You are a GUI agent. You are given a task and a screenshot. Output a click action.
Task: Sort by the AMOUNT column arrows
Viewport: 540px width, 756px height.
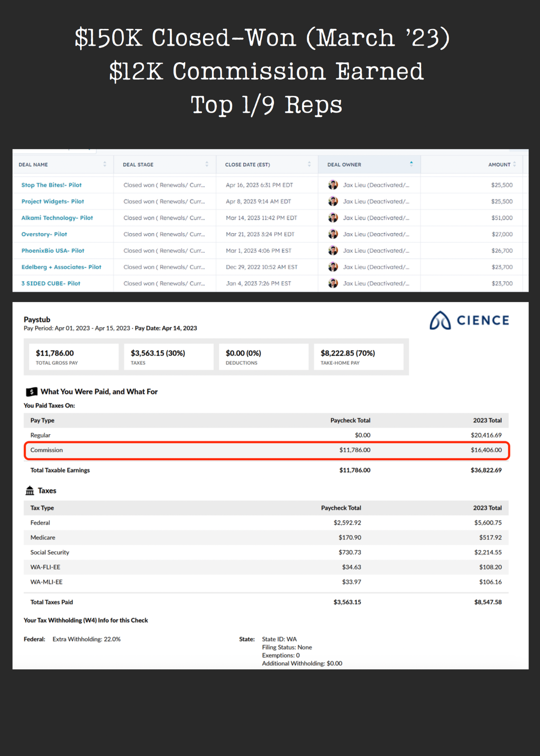[514, 164]
